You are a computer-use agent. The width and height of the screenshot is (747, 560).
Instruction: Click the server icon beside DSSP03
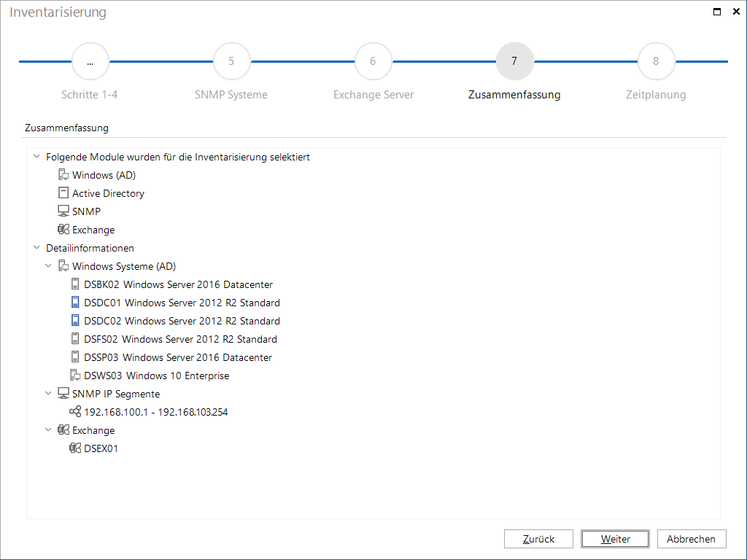click(75, 357)
